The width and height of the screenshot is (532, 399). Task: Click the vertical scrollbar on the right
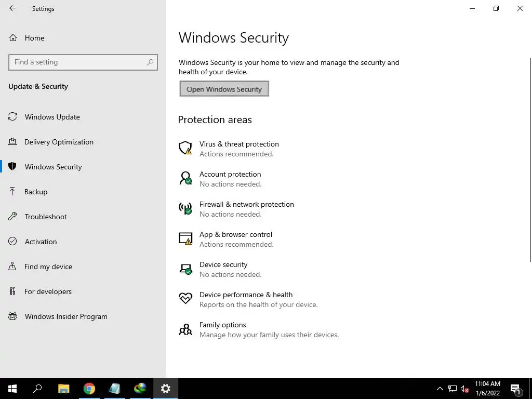(530, 159)
